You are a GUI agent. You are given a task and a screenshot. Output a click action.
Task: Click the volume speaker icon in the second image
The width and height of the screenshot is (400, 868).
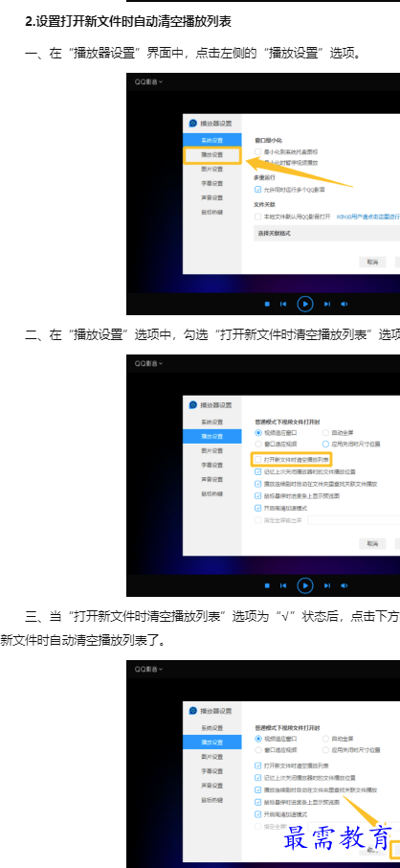coord(344,585)
